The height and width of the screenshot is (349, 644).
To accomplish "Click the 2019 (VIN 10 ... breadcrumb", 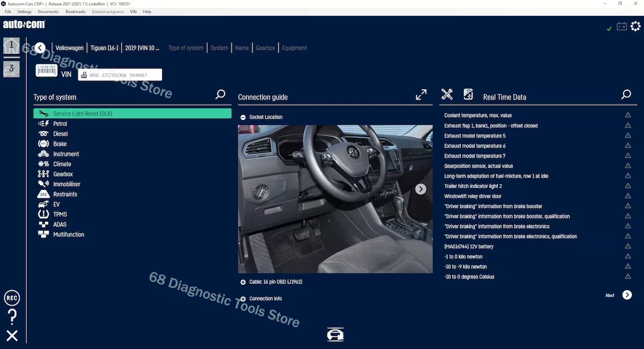I will 142,48.
